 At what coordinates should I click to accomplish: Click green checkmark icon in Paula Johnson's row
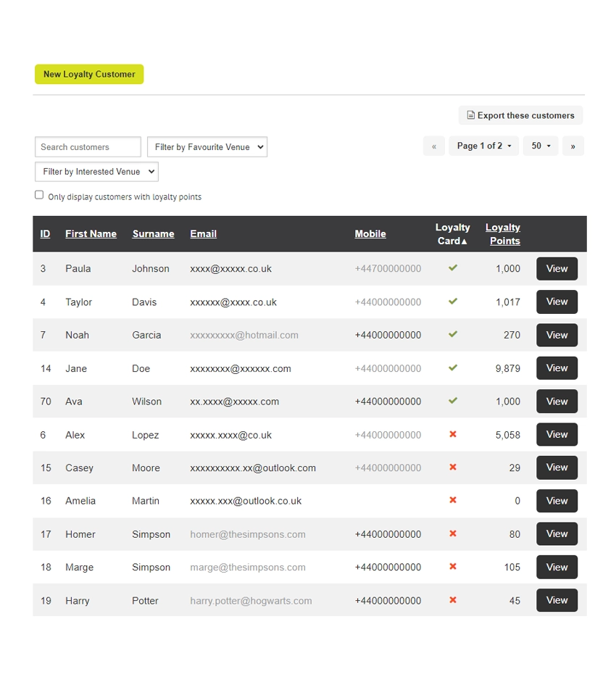pyautogui.click(x=453, y=268)
